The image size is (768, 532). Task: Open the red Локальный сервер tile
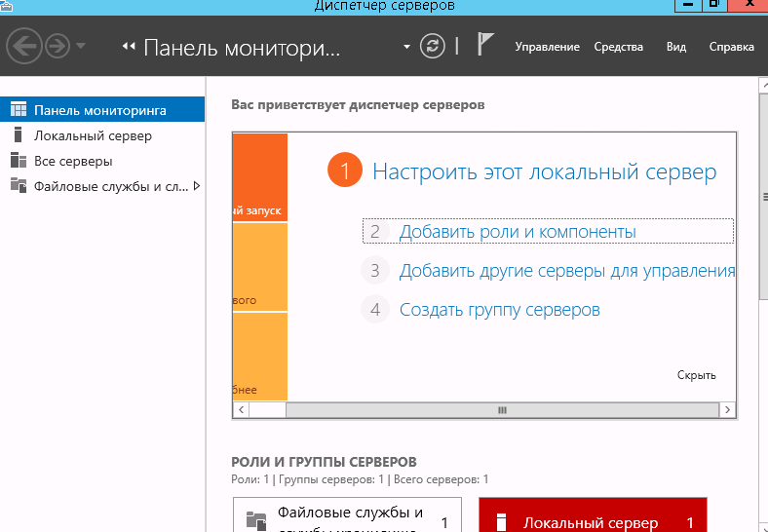coord(592,519)
